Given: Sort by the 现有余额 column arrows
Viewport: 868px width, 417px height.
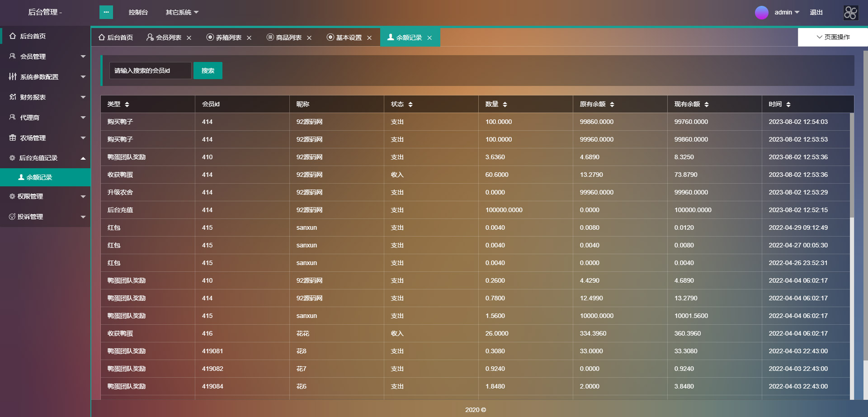Looking at the screenshot, I should click(707, 104).
